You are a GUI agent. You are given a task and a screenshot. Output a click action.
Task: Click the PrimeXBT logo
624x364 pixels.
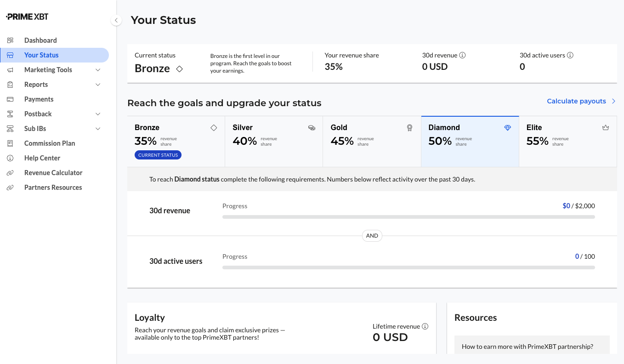(27, 17)
